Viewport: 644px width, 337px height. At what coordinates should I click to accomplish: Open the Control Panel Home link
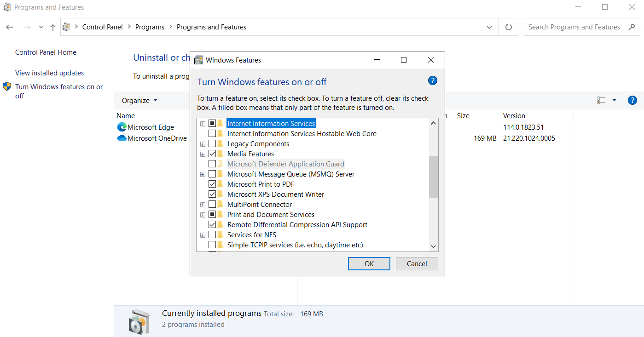point(46,52)
